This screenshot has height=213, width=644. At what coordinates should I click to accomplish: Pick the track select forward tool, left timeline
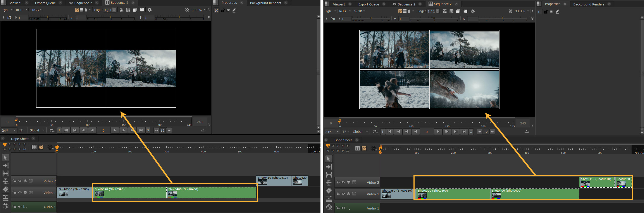click(5, 166)
